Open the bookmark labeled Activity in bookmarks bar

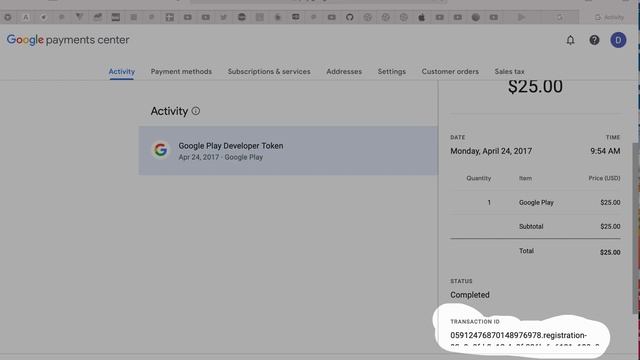610,17
